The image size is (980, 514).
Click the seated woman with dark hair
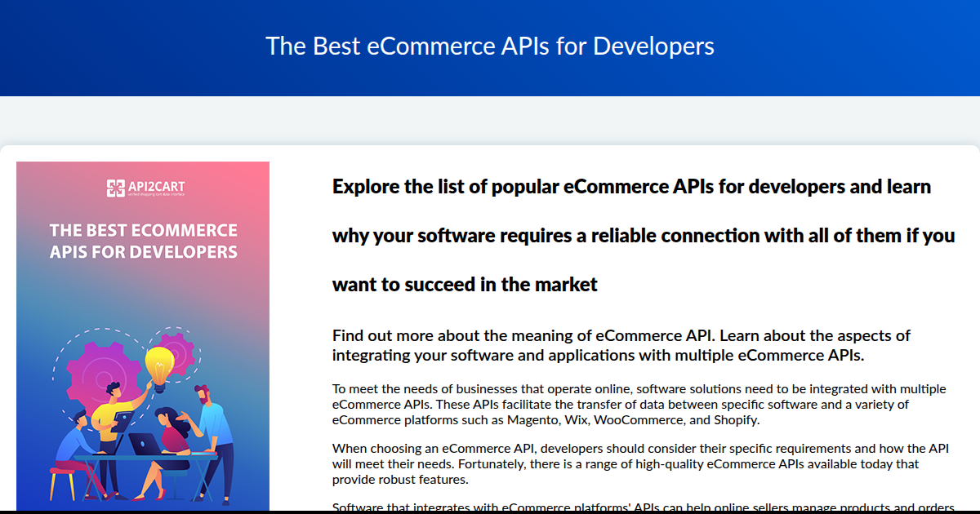[174, 432]
